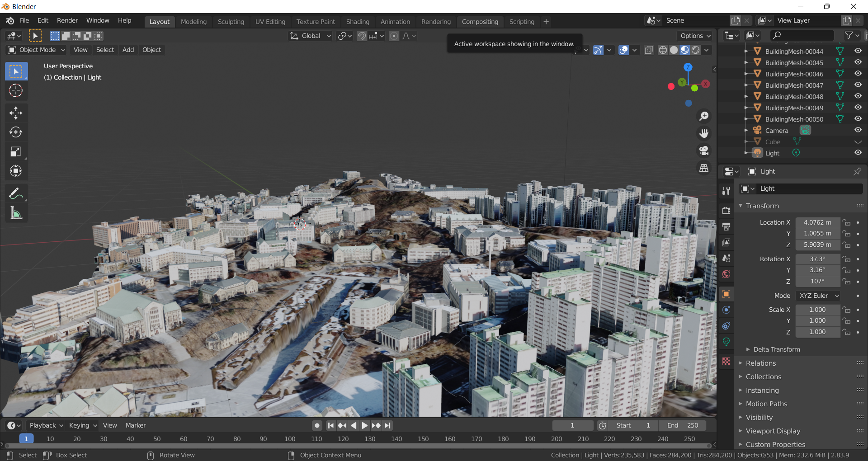Toggle proportional editing button

(394, 36)
